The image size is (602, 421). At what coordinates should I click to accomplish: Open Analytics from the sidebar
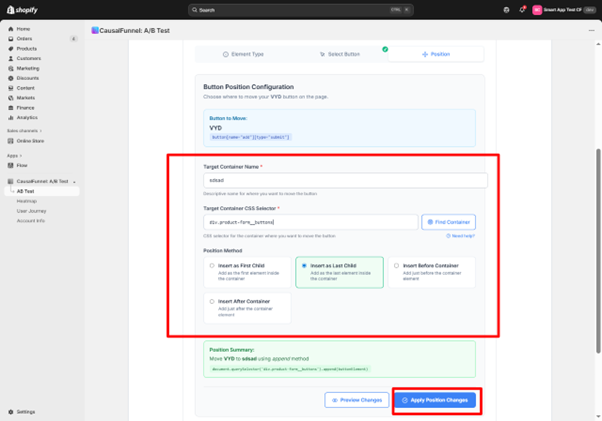coord(27,117)
